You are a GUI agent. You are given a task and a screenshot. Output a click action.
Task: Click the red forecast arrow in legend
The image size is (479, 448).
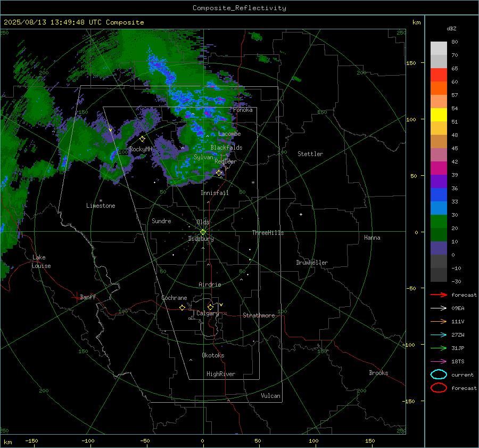439,295
